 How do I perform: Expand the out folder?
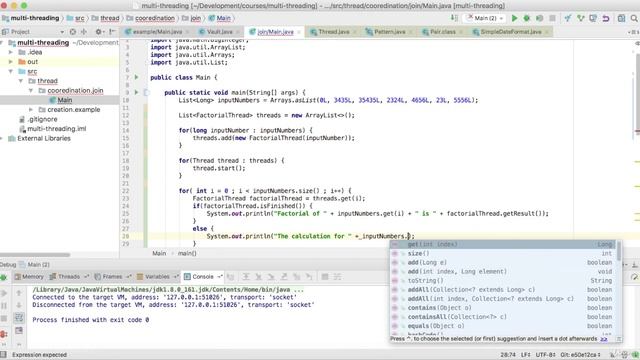(11, 62)
